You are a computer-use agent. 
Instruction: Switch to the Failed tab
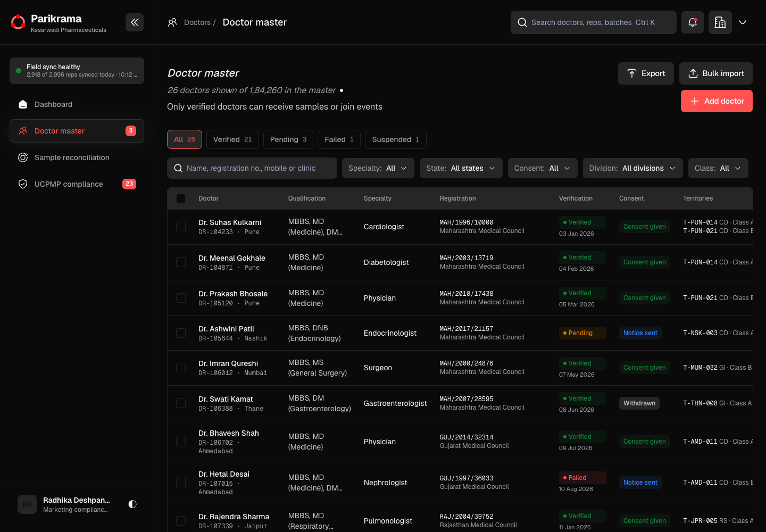pos(339,139)
